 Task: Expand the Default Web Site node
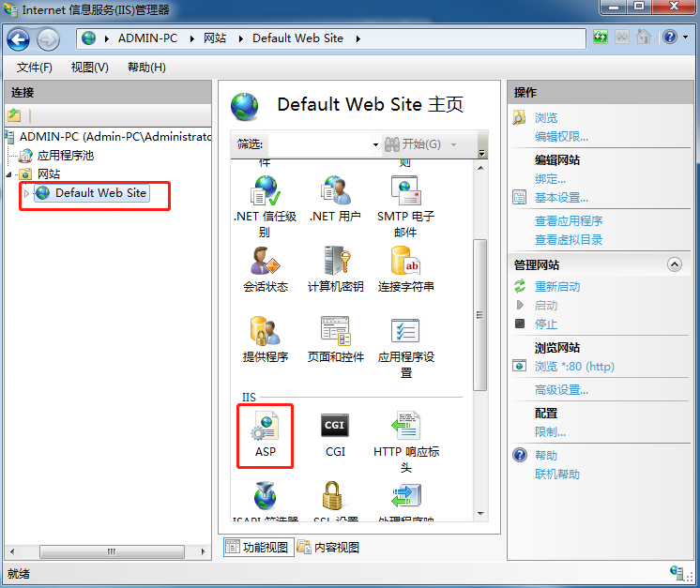click(27, 193)
